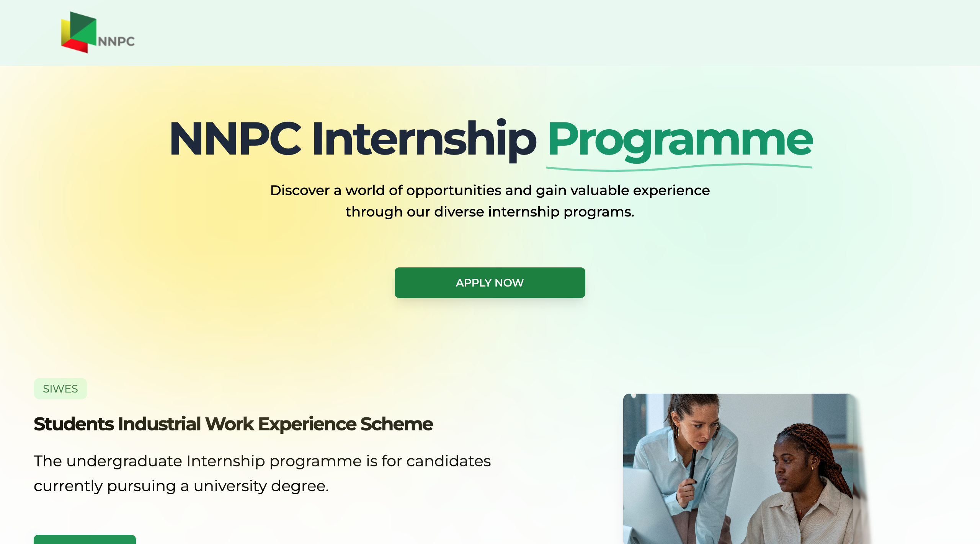Click the Students Industrial Work Experience Scheme heading
980x544 pixels.
233,424
